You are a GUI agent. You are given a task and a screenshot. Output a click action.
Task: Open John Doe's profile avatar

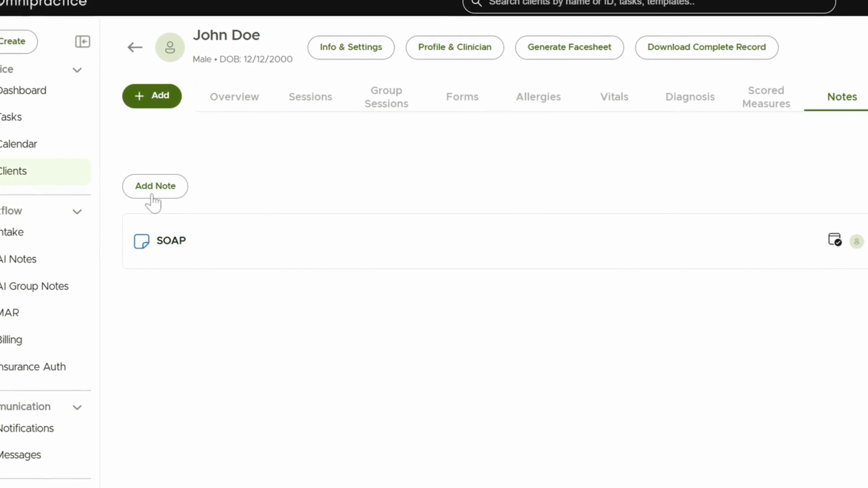(170, 47)
